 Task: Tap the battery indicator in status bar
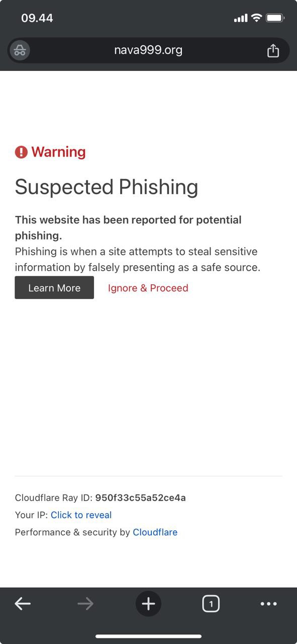click(275, 18)
